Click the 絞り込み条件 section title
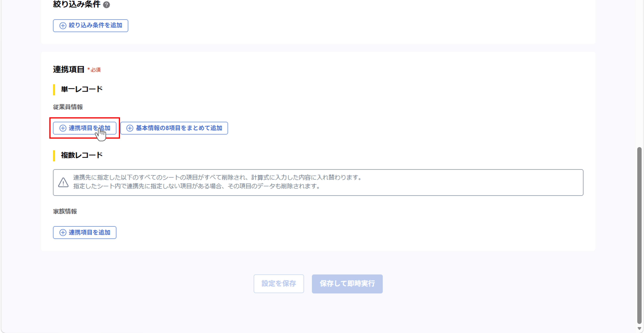This screenshot has width=644, height=333. (77, 4)
